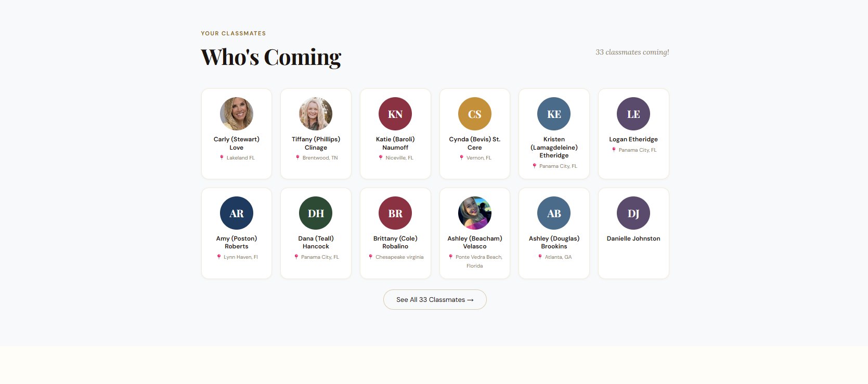Click the CS avatar for Cynda St. Cere
Viewport: 868px width, 384px height.
[475, 114]
